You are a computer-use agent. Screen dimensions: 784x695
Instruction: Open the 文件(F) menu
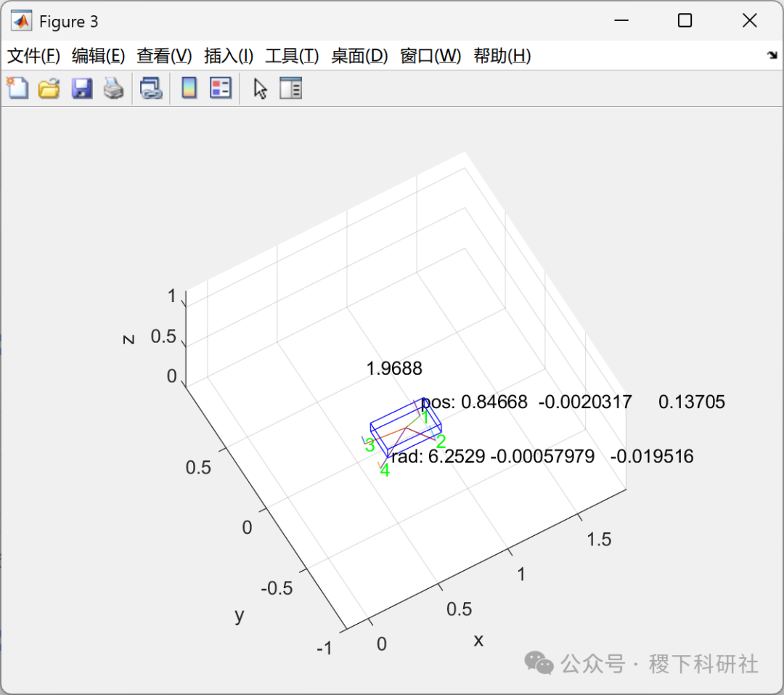[33, 55]
